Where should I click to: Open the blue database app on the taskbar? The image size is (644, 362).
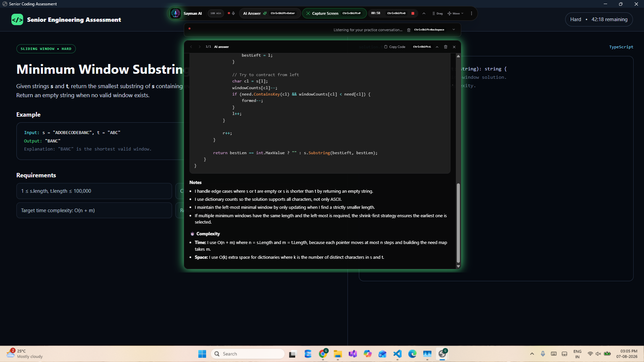click(x=308, y=354)
